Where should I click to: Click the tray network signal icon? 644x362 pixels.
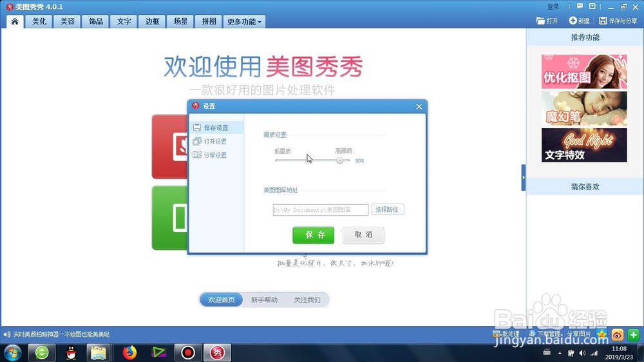pos(594,353)
